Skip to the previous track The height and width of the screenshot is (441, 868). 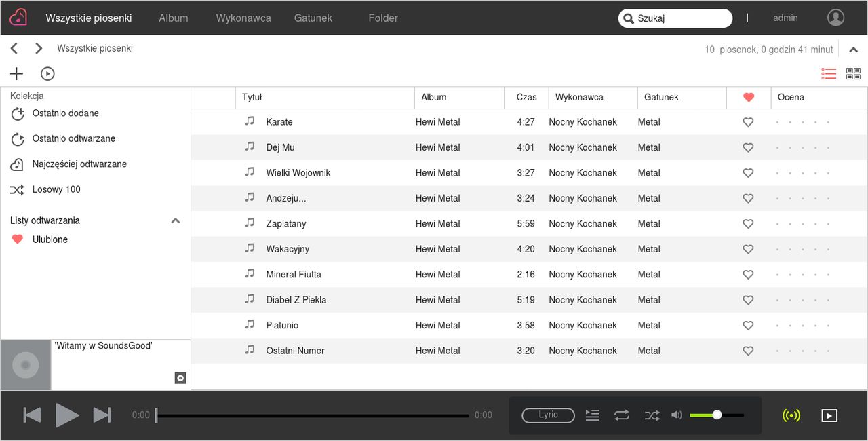32,415
